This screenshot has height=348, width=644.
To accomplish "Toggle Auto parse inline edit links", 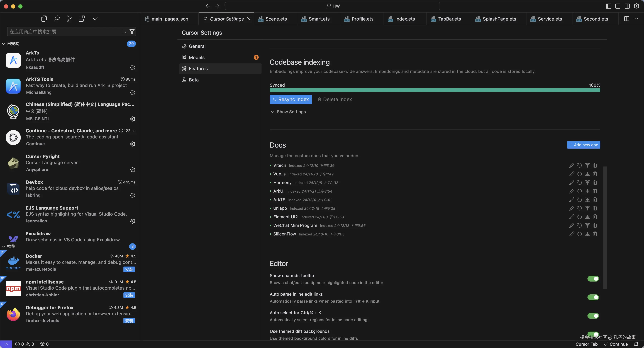I will (x=593, y=297).
